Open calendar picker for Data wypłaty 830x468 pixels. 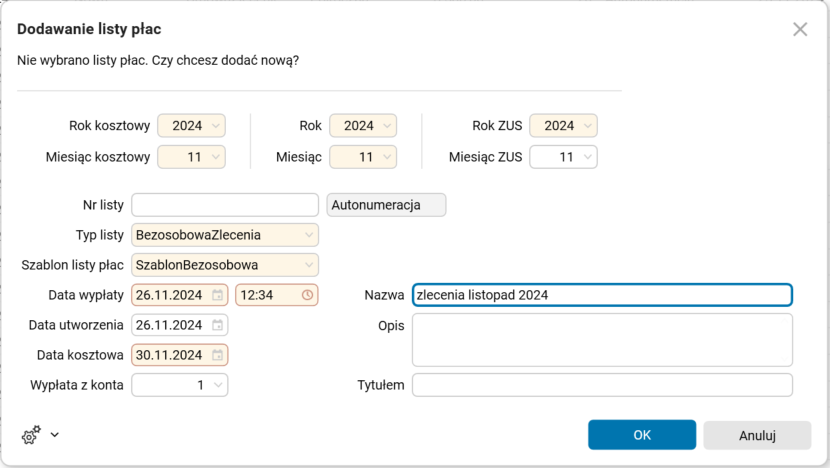click(218, 295)
